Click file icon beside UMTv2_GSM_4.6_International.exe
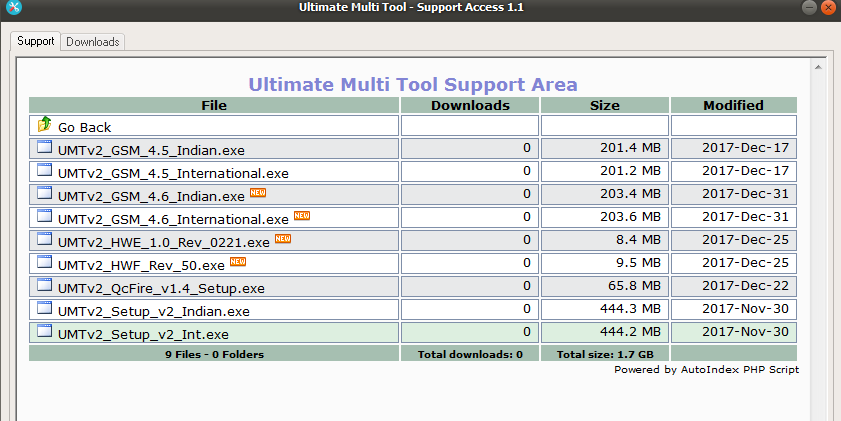Image resolution: width=841 pixels, height=421 pixels. (x=45, y=216)
